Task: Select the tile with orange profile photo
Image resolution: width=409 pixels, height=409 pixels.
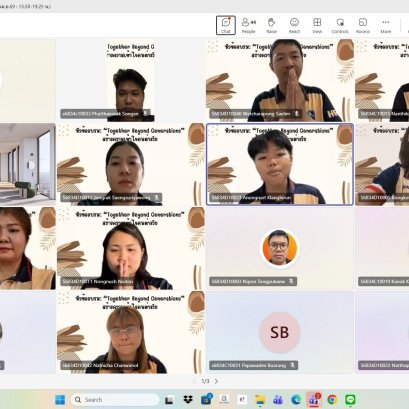Action: [x=280, y=248]
